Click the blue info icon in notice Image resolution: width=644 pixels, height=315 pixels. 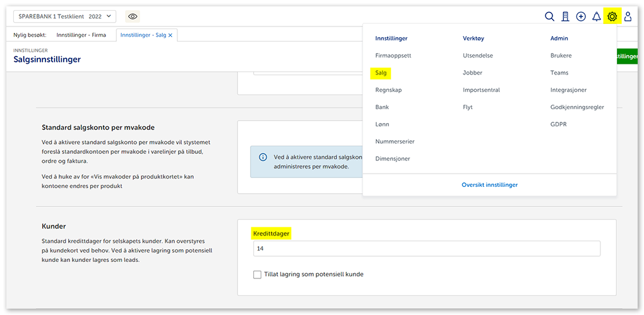click(x=263, y=157)
